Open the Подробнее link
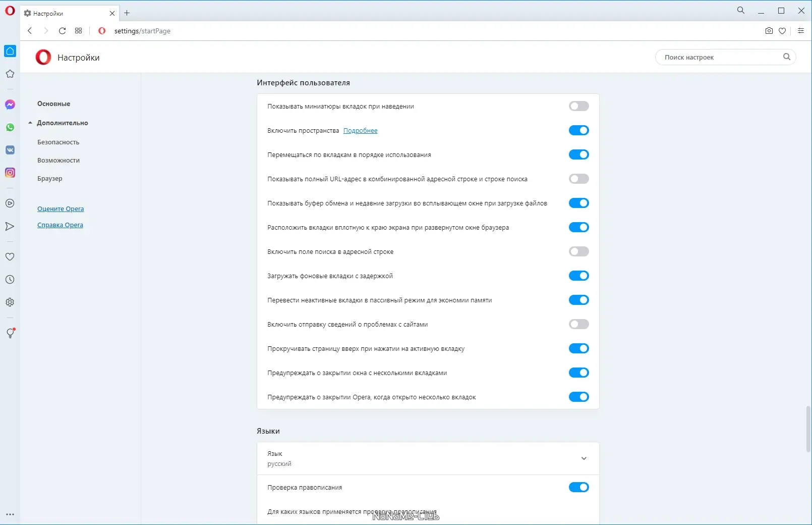Screen dimensions: 812x525 (360, 131)
